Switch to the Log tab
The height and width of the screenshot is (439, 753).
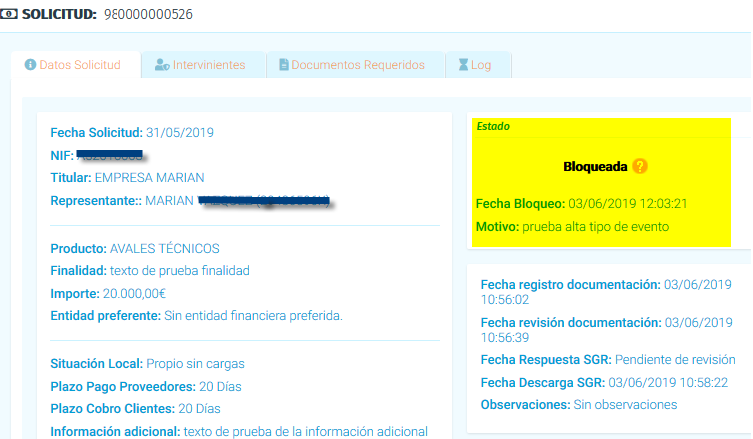(x=478, y=65)
